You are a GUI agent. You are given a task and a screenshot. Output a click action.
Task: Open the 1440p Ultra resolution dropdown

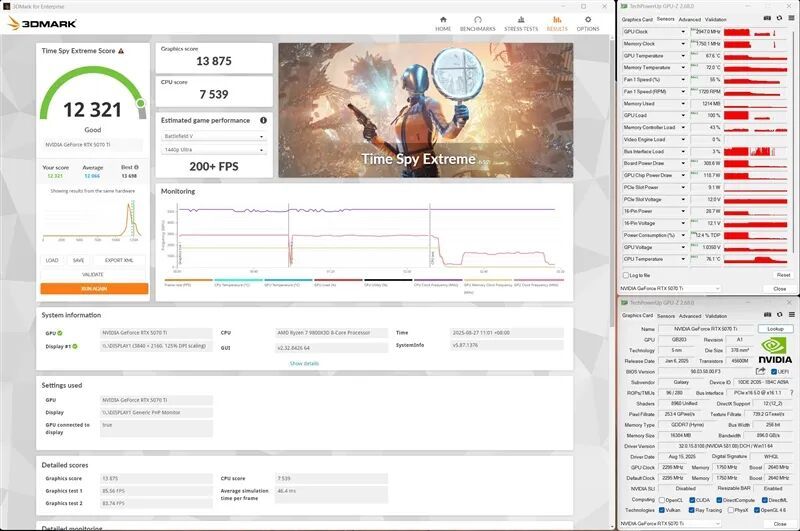coord(213,150)
